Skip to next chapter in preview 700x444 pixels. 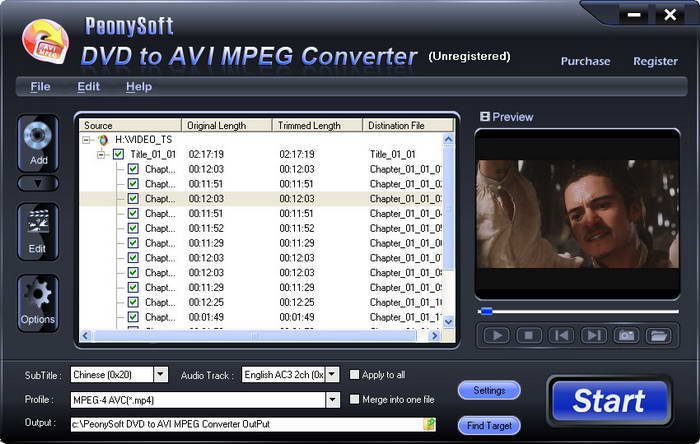click(x=594, y=335)
